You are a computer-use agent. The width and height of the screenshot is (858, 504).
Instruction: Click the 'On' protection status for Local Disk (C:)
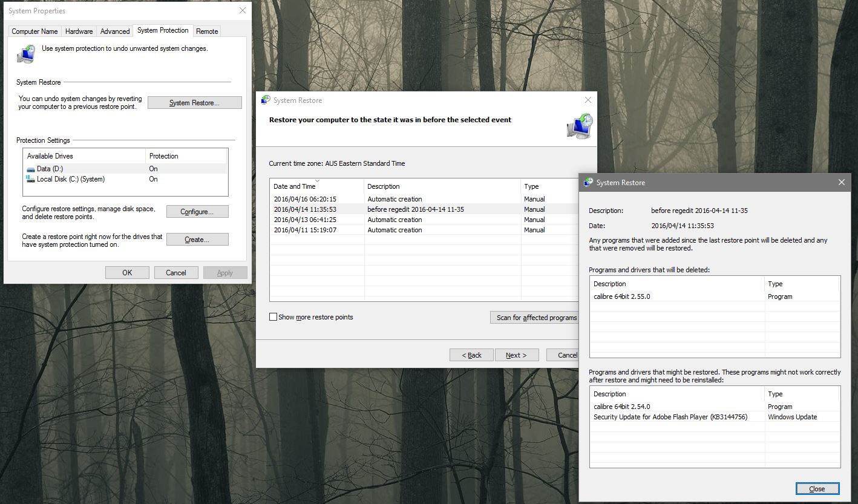pos(153,179)
